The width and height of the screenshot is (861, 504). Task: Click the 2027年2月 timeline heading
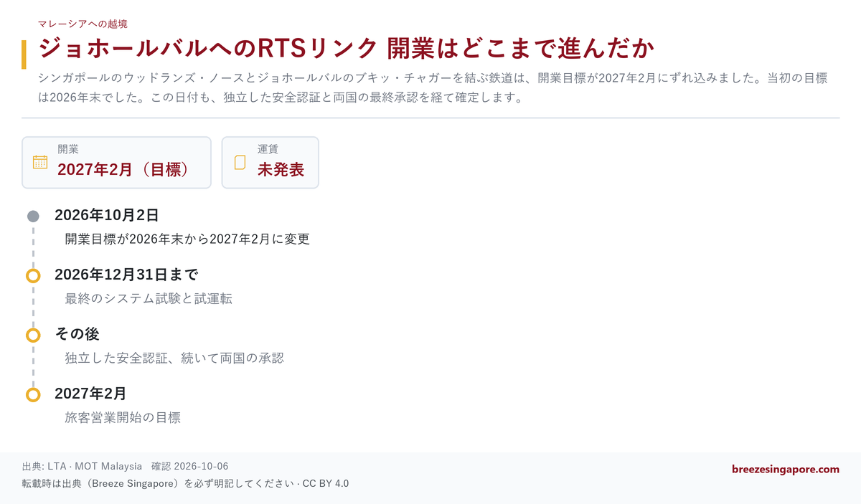pos(90,394)
